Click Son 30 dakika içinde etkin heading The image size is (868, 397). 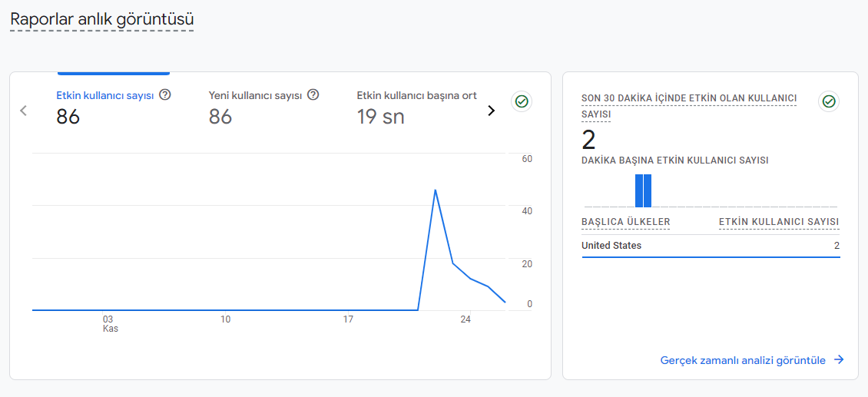pyautogui.click(x=689, y=106)
